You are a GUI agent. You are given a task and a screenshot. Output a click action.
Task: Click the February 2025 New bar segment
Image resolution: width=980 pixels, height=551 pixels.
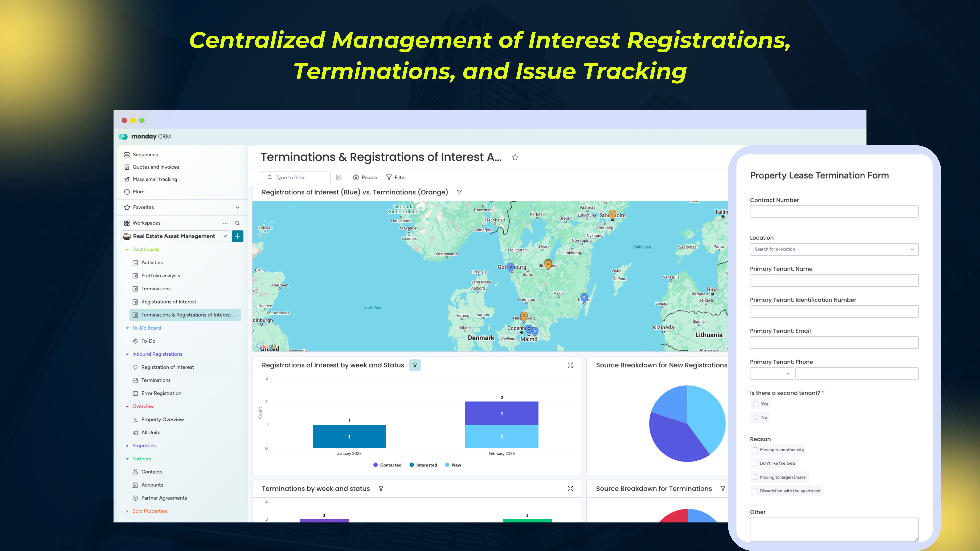pos(501,437)
